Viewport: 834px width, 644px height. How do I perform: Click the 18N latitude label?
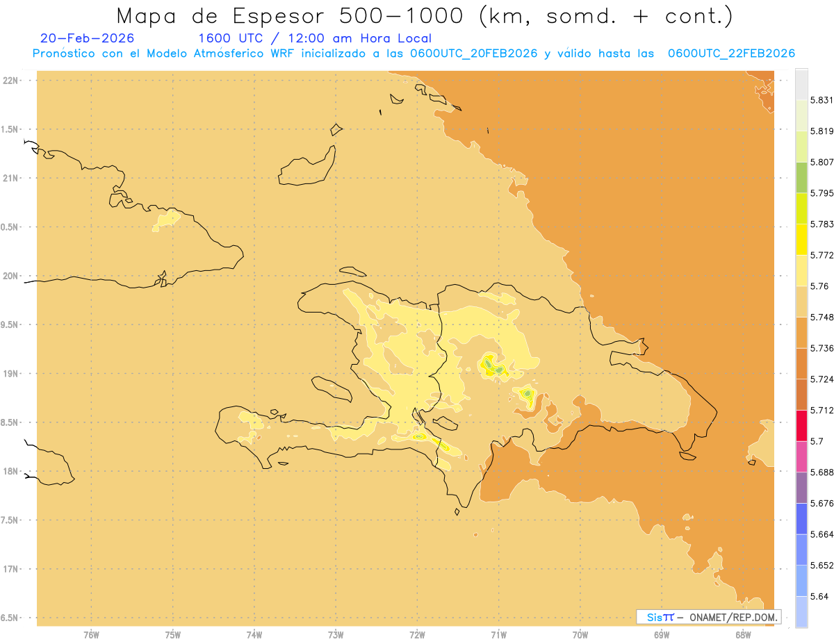pos(12,471)
